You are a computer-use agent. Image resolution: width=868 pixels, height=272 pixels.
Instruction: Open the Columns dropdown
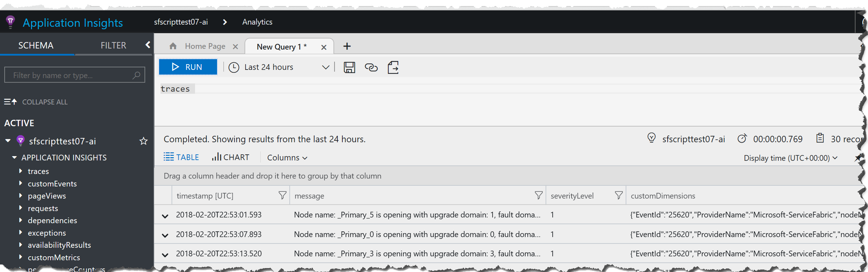pos(287,158)
